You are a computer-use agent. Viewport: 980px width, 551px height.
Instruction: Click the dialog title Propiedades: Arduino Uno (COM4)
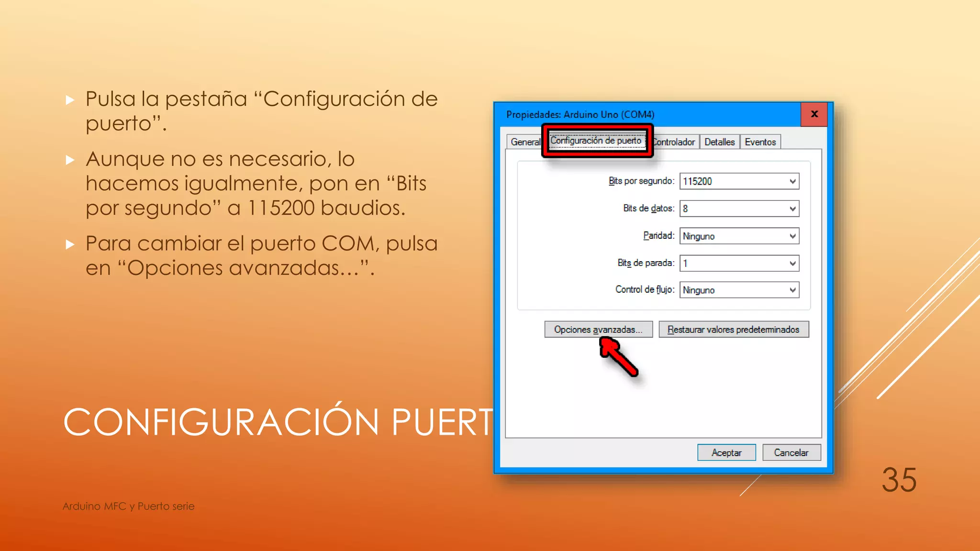point(580,114)
